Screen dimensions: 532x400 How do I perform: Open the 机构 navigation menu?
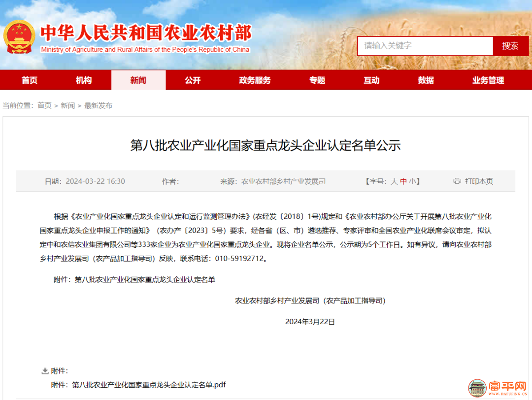(x=84, y=80)
